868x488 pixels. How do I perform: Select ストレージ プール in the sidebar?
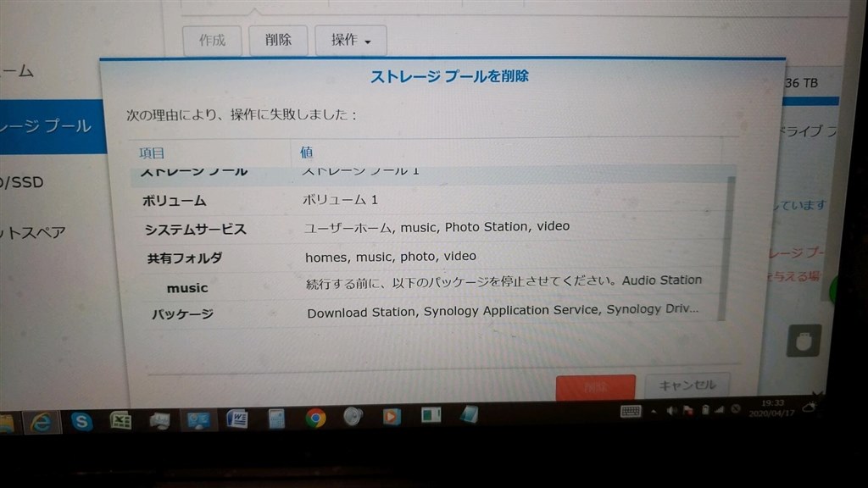click(53, 127)
